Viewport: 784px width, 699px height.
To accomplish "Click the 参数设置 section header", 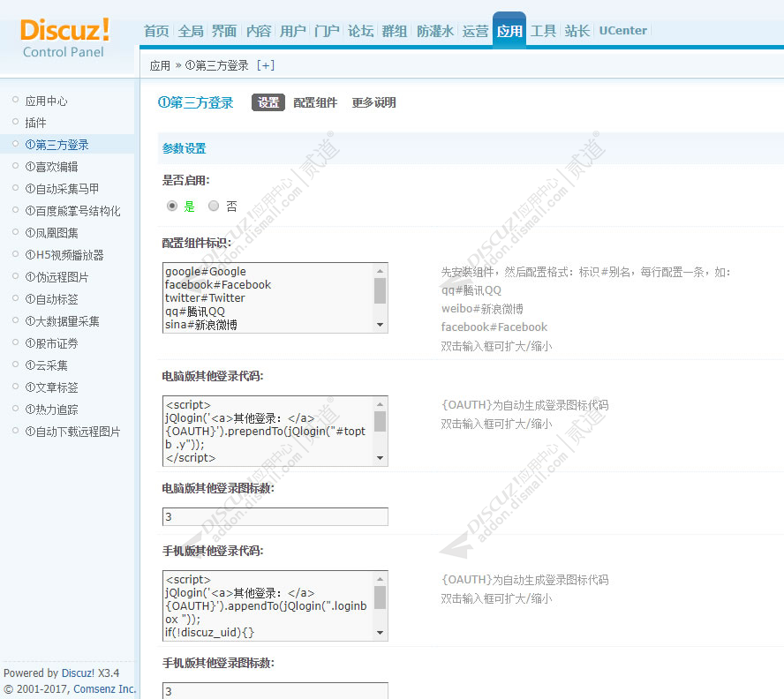I will tap(184, 148).
